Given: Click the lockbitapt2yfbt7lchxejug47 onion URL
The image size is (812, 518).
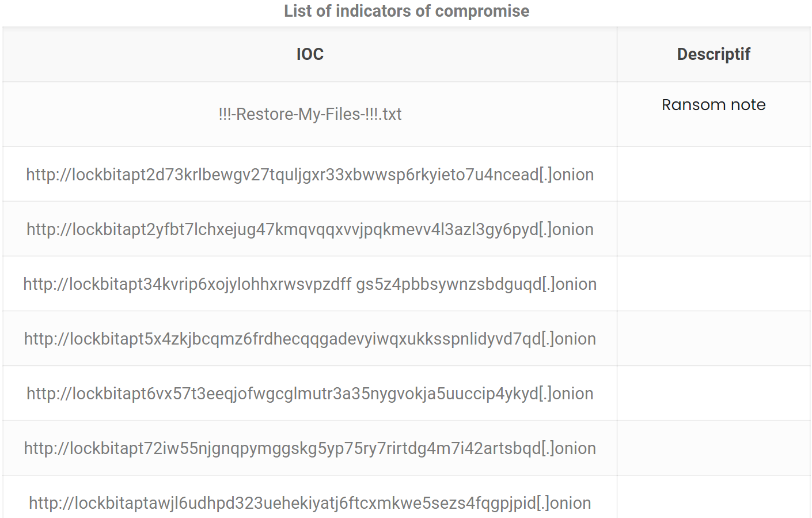Looking at the screenshot, I should 310,229.
